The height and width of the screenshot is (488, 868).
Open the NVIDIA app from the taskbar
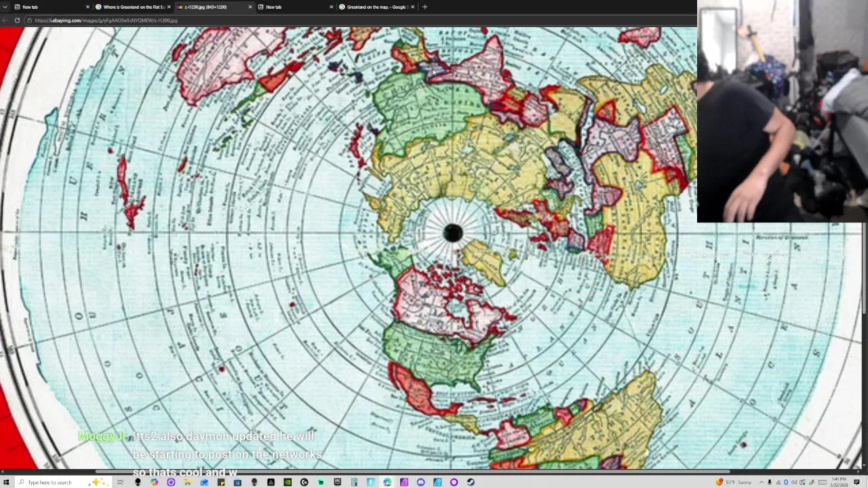(287, 482)
